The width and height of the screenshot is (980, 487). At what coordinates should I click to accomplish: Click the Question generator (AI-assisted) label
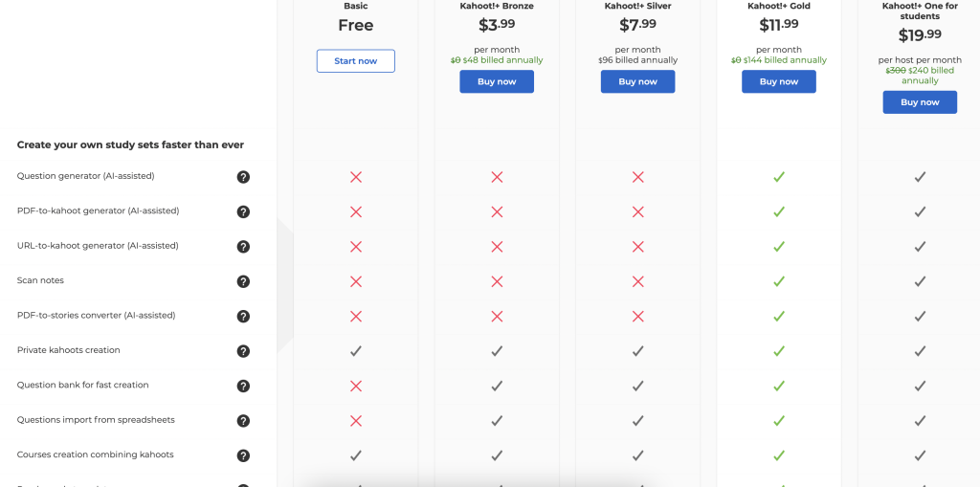pos(85,176)
